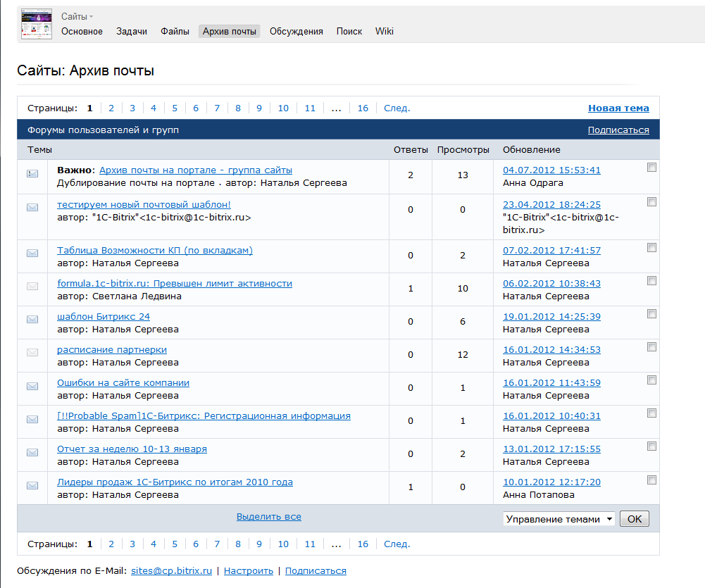The width and height of the screenshot is (705, 588).
Task: Click envelope icon for 'Лидеры продаж 1С-Битрикс' topic
Action: 32,485
